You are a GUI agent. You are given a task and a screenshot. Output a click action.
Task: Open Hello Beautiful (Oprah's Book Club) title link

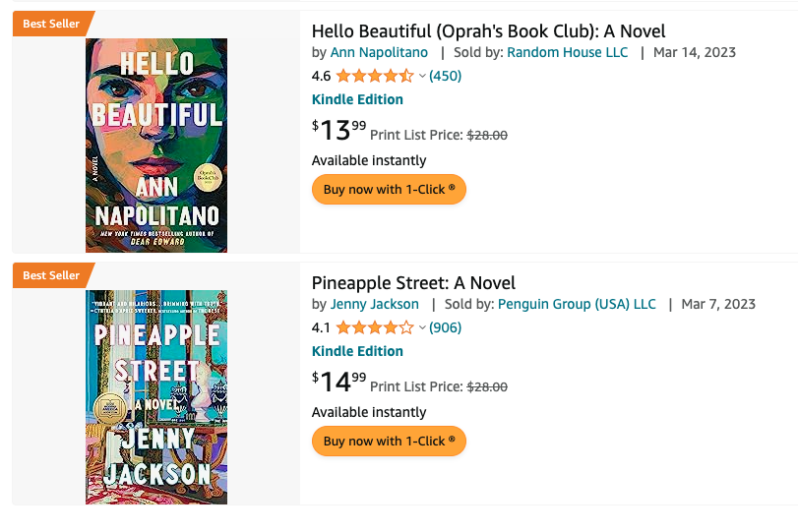click(x=488, y=31)
